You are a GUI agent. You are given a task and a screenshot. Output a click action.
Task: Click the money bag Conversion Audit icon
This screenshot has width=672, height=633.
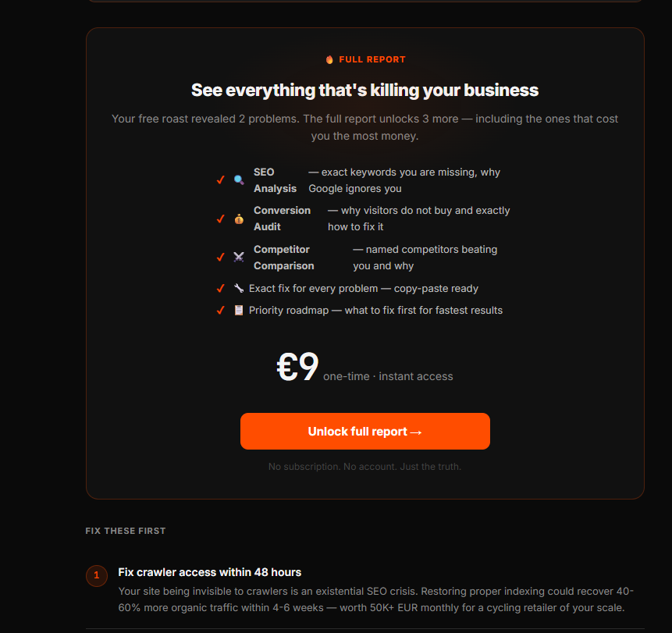[x=239, y=219]
